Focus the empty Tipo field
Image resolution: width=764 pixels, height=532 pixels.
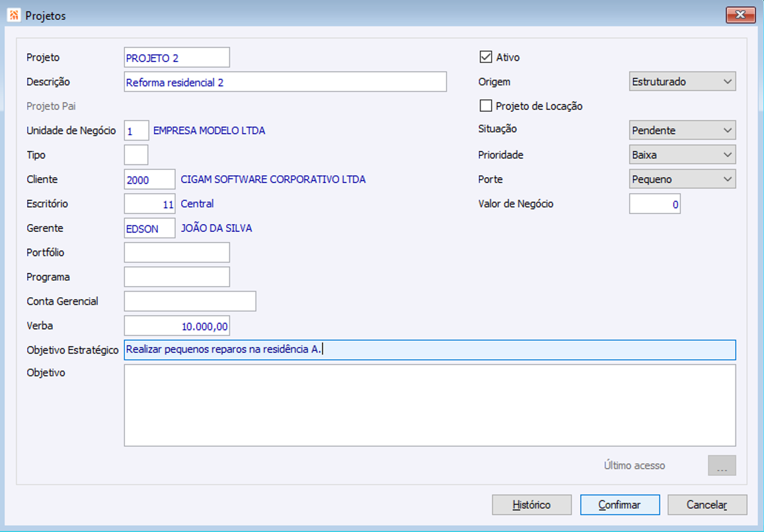[136, 155]
